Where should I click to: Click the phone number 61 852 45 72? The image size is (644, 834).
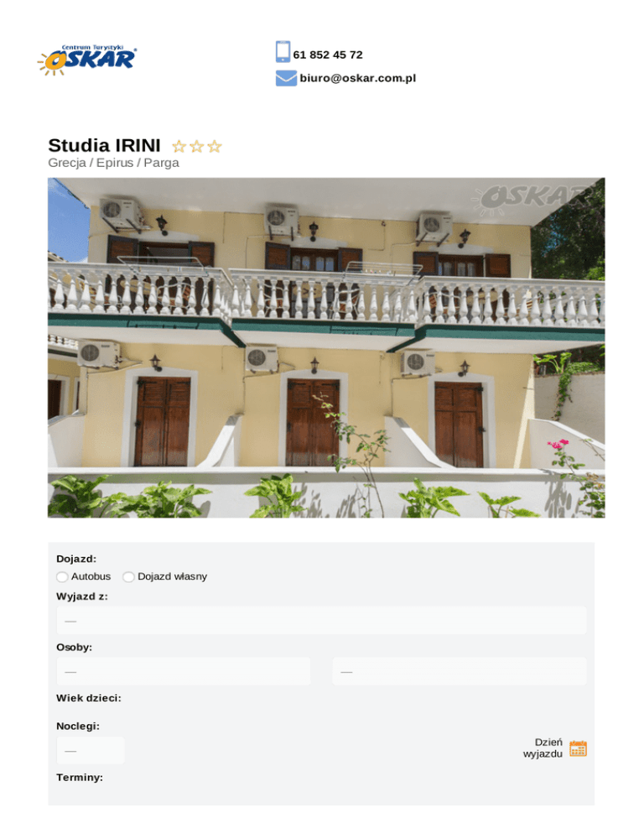click(328, 55)
